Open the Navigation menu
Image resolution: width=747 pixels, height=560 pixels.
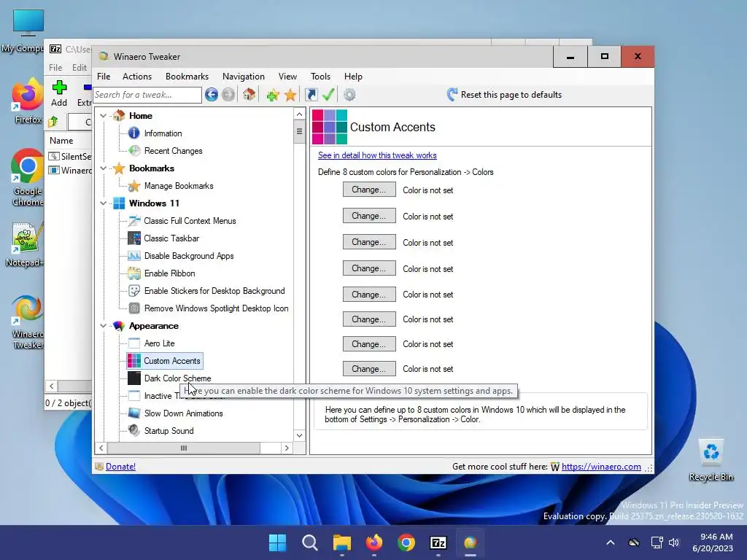pos(244,76)
